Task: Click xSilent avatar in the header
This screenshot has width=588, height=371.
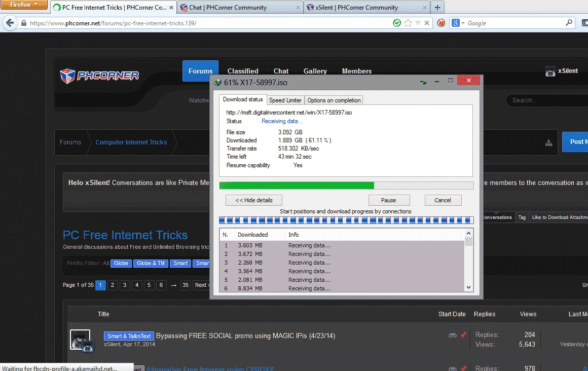Action: pyautogui.click(x=550, y=71)
